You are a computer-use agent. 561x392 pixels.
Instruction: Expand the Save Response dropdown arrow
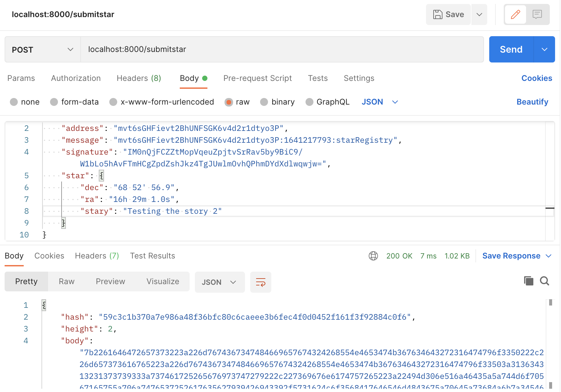click(x=548, y=256)
